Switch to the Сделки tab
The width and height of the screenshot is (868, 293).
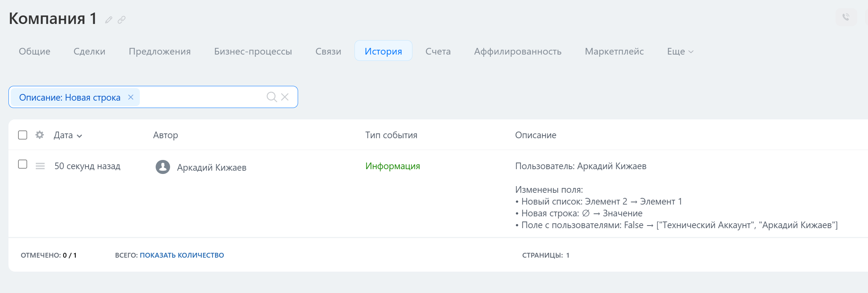[89, 52]
